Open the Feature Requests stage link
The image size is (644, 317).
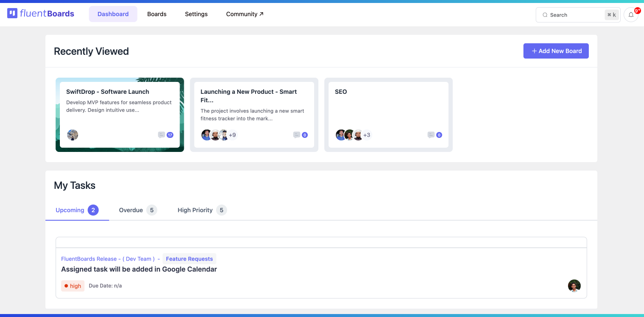189,258
